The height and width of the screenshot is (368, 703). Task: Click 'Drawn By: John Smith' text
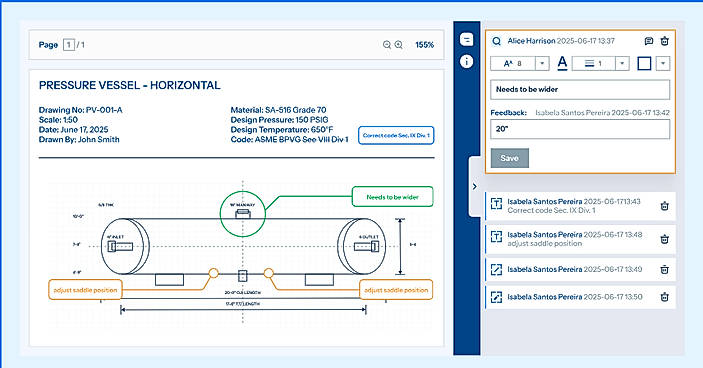(79, 139)
